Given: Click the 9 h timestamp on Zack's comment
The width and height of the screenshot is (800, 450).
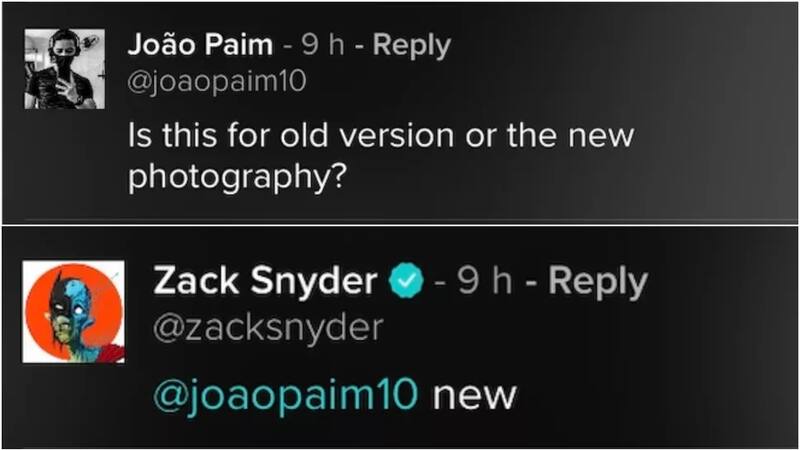Looking at the screenshot, I should (x=487, y=283).
